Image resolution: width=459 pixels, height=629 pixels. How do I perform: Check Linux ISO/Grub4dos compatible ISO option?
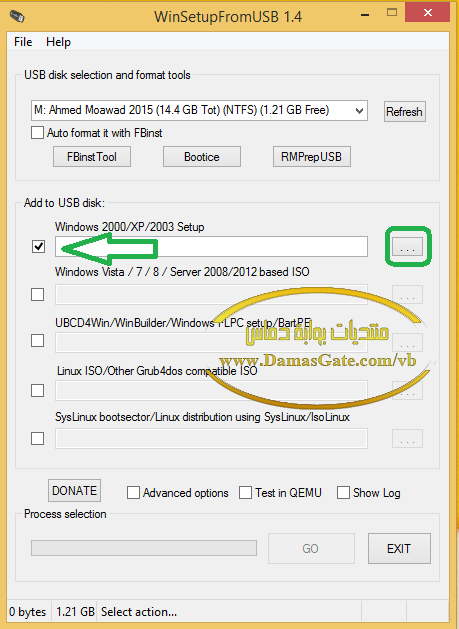coord(38,390)
